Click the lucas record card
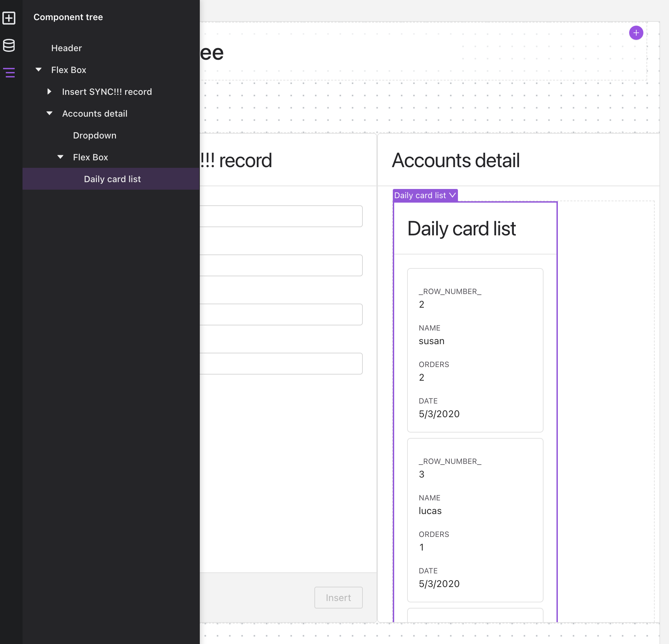The height and width of the screenshot is (644, 669). tap(475, 520)
